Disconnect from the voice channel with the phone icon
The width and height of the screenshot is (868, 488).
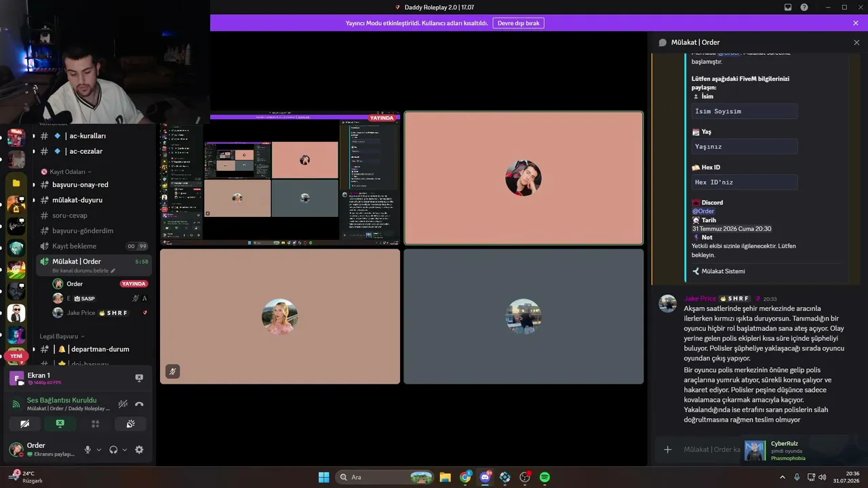coord(139,404)
